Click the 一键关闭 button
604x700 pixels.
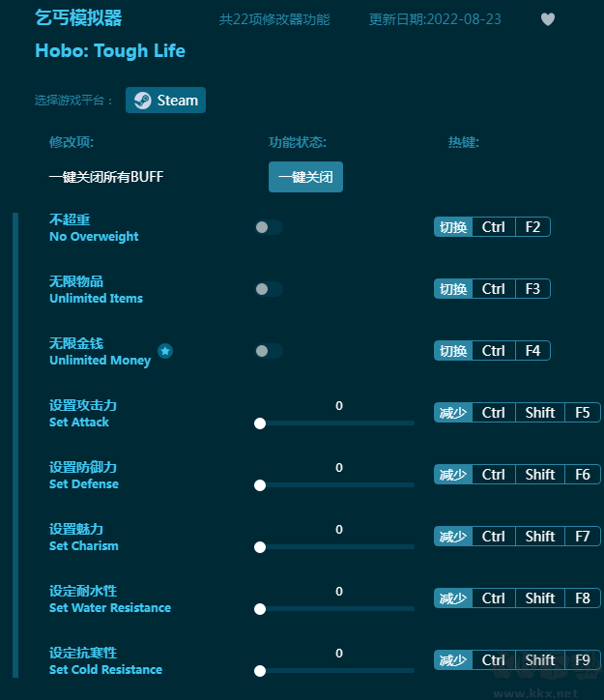(x=305, y=177)
